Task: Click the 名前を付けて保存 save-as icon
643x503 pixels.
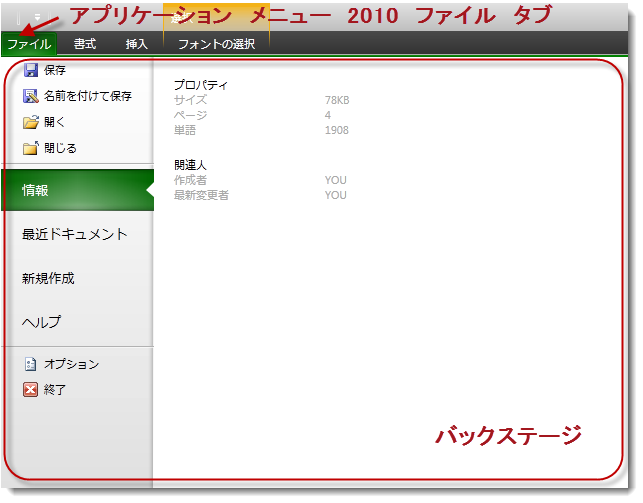Action: 31,96
